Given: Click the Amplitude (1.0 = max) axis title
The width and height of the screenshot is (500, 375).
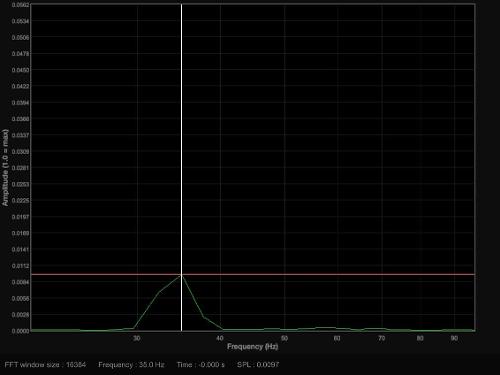Looking at the screenshot, I should tap(5, 167).
